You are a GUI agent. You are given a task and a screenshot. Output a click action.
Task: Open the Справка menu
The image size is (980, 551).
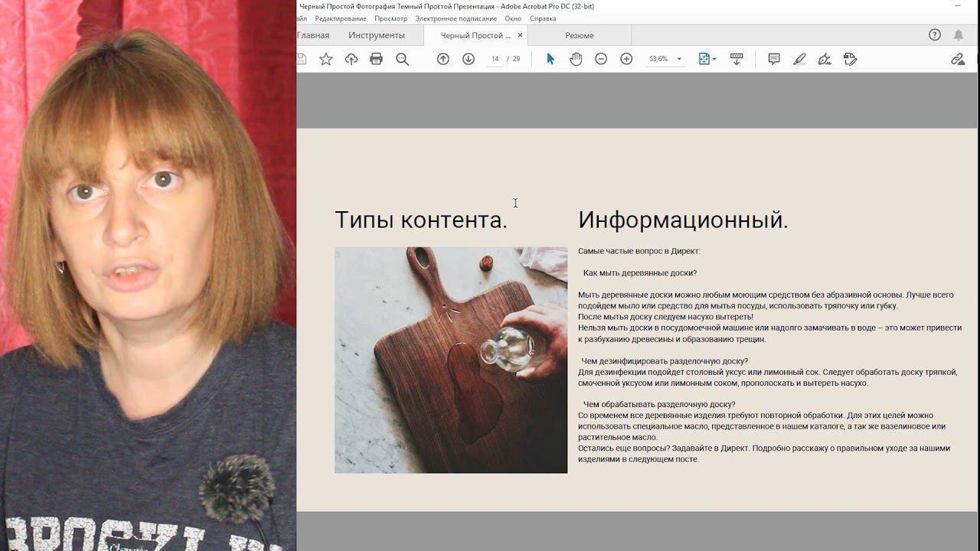(x=543, y=18)
